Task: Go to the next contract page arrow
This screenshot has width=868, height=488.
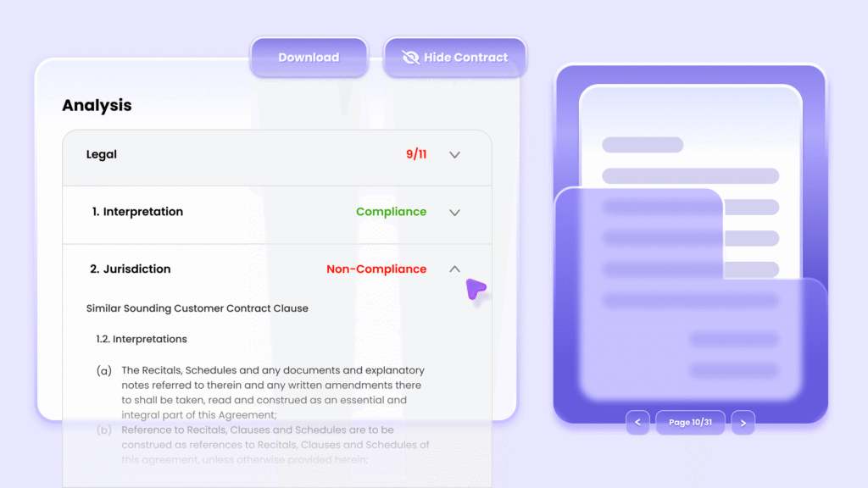Action: pyautogui.click(x=743, y=422)
